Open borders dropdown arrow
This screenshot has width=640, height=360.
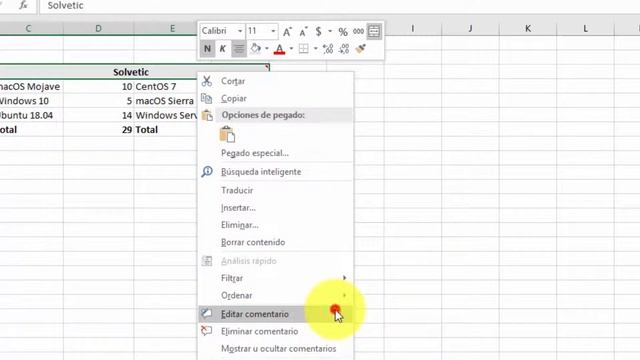point(315,49)
